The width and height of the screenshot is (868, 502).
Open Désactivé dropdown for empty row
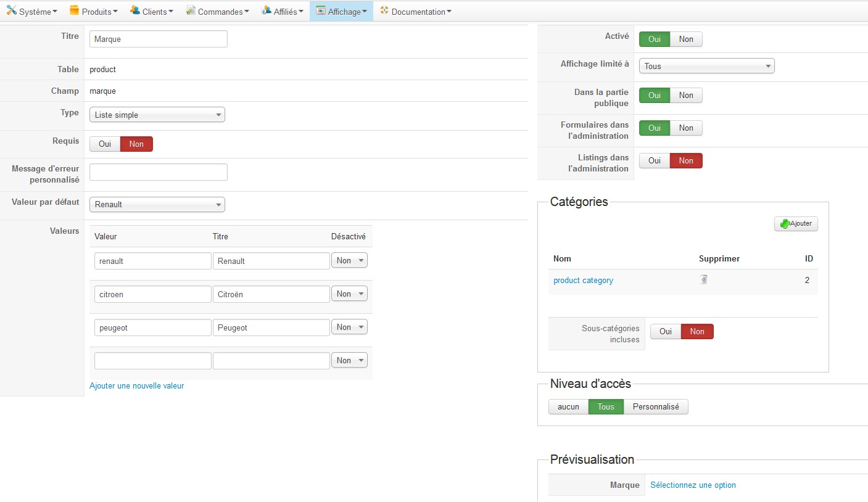click(350, 360)
